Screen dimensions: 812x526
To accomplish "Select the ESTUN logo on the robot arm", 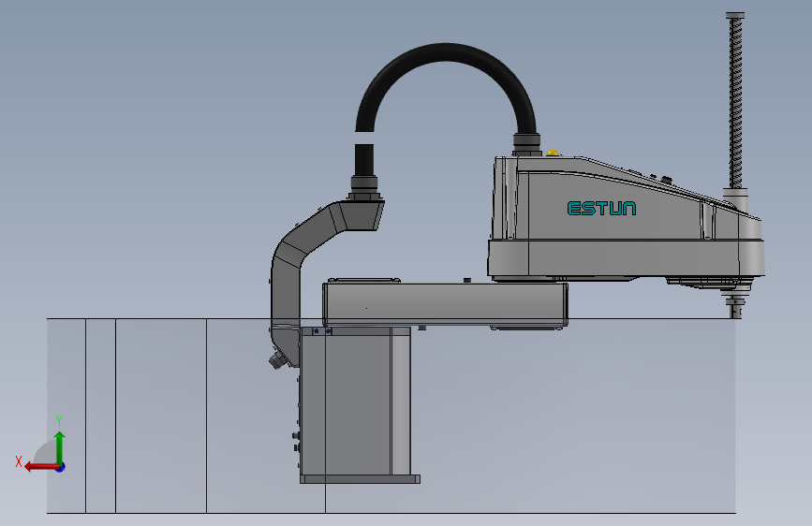I will click(602, 209).
